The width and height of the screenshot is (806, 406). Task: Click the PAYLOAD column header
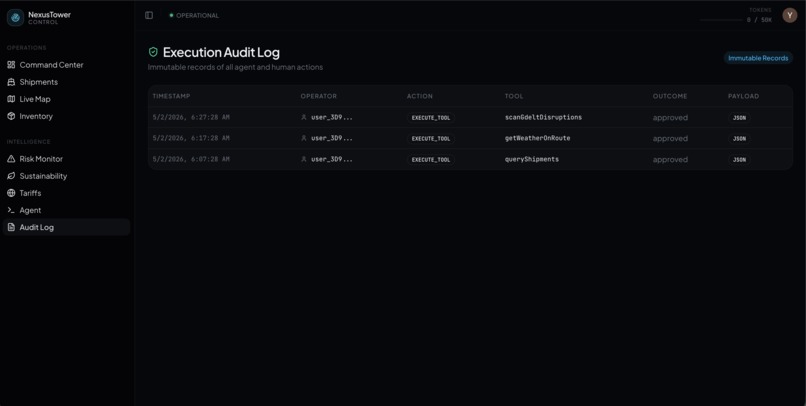pyautogui.click(x=743, y=96)
